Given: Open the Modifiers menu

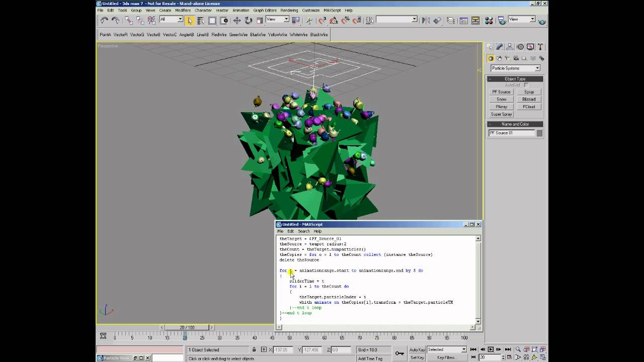Looking at the screenshot, I should click(x=183, y=10).
